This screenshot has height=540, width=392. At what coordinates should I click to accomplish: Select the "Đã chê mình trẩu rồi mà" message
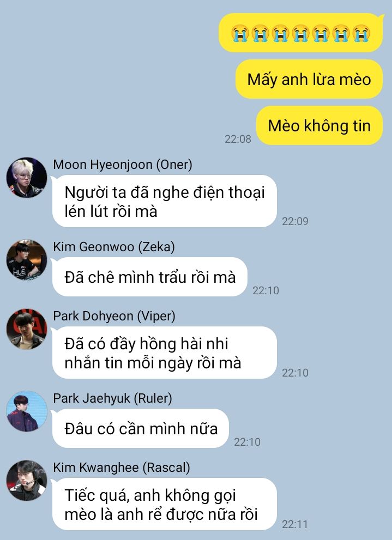point(149,277)
